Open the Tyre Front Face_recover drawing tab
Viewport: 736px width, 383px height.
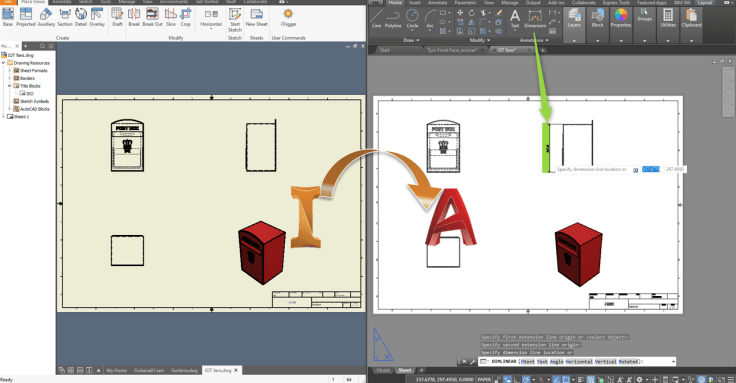[x=452, y=50]
